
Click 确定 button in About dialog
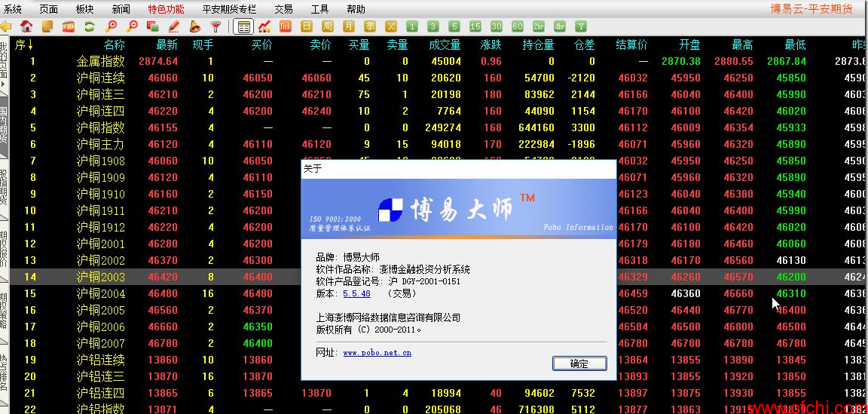pos(579,363)
